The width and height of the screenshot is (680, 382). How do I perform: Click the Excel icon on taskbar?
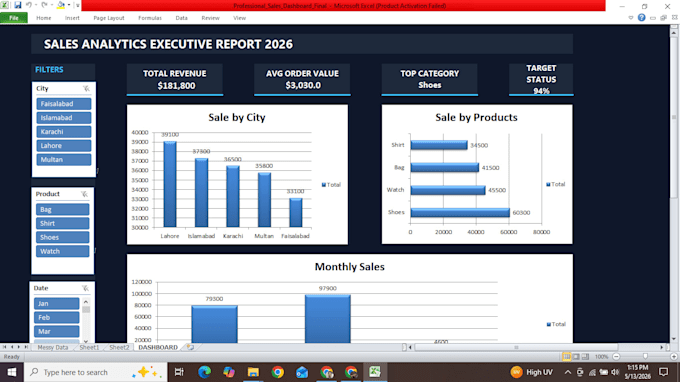point(375,372)
